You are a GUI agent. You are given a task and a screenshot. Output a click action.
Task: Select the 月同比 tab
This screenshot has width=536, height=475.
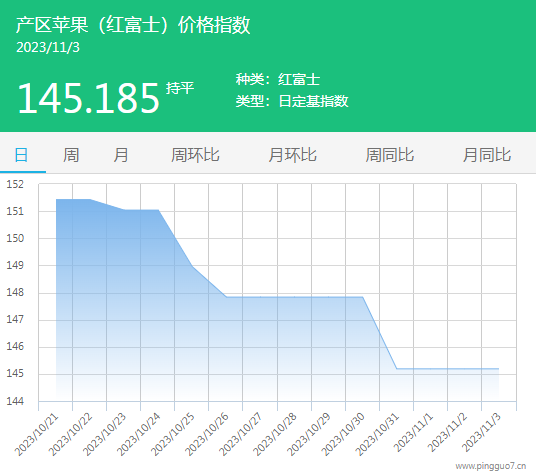487,155
